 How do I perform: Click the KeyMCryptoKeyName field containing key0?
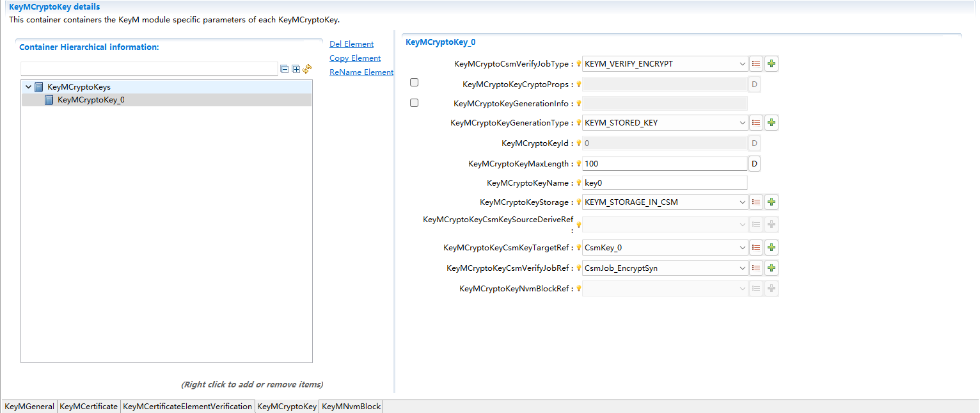click(664, 183)
